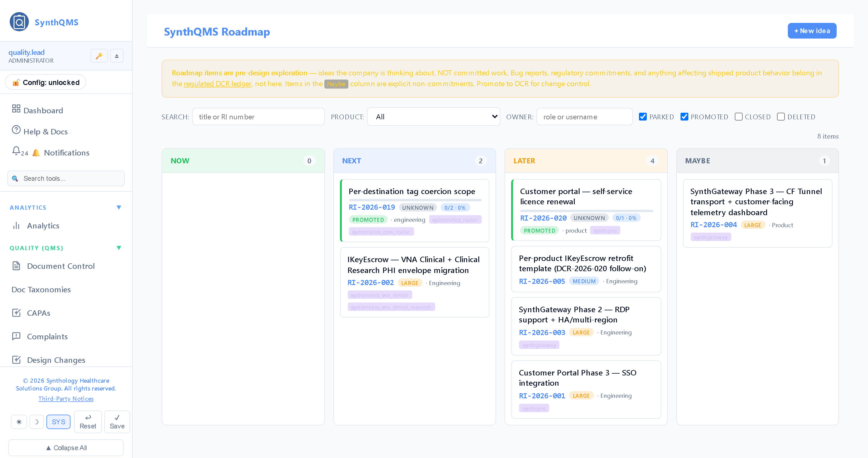Open the Dashboard grid icon
Screen dimensions: 868x458
[x=16, y=108]
